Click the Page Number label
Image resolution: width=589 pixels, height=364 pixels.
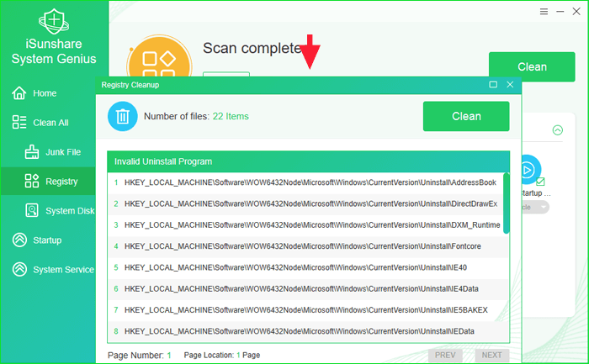point(135,356)
